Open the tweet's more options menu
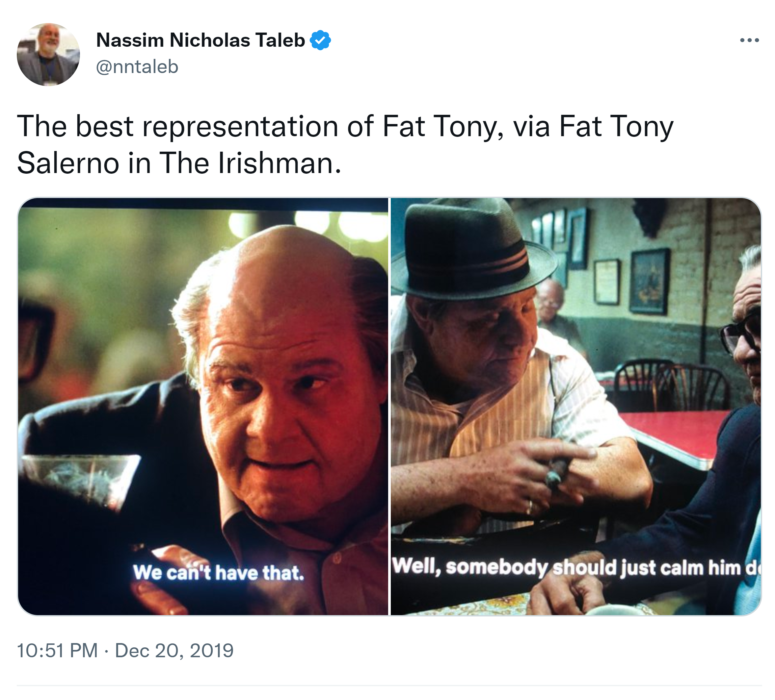The height and width of the screenshot is (700, 775). 749,40
